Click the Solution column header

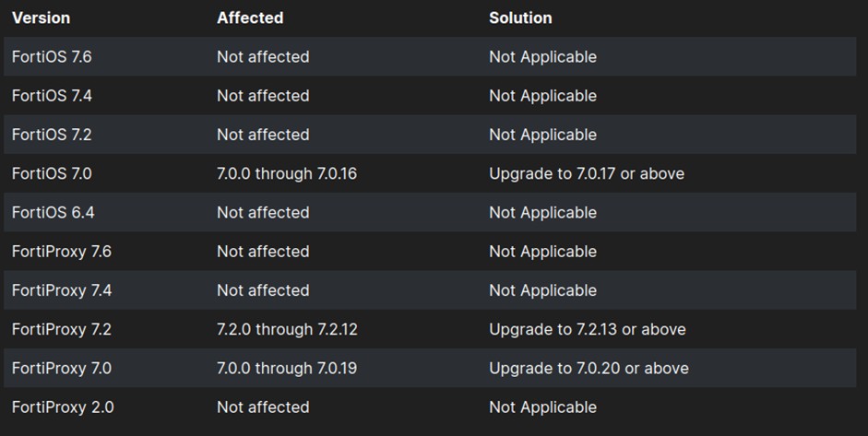click(520, 18)
